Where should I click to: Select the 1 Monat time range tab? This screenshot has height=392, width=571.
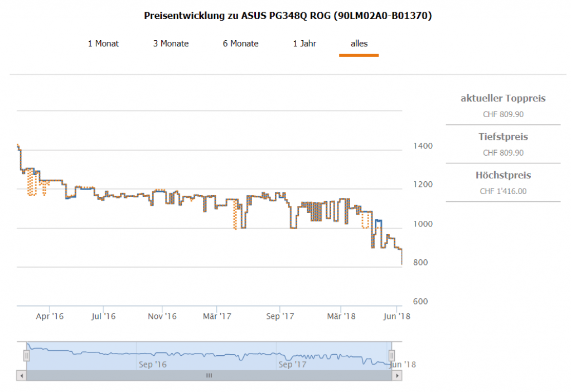tap(103, 43)
